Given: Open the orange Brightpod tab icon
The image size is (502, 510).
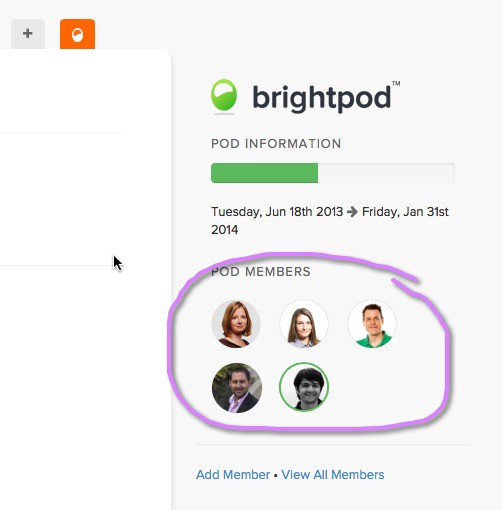Looking at the screenshot, I should pos(77,34).
